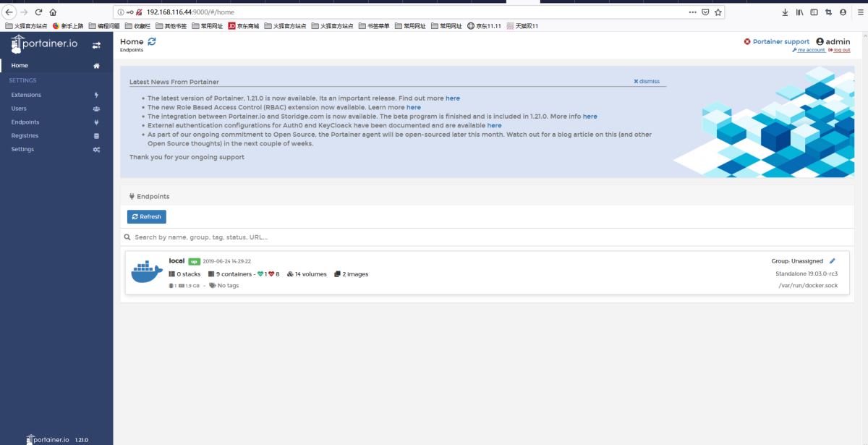Image resolution: width=868 pixels, height=445 pixels.
Task: Open Extensions in the sidebar
Action: click(x=26, y=95)
